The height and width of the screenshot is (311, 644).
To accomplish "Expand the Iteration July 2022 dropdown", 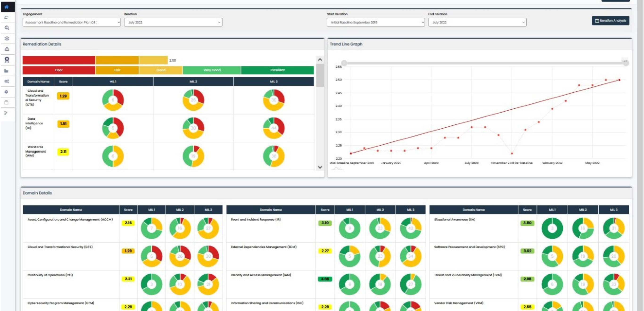I will pyautogui.click(x=173, y=22).
